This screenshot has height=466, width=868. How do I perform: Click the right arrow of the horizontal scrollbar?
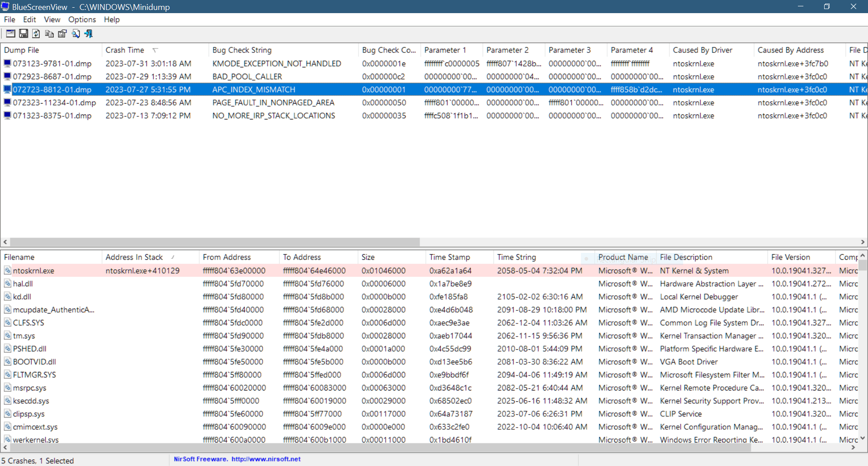pos(863,242)
